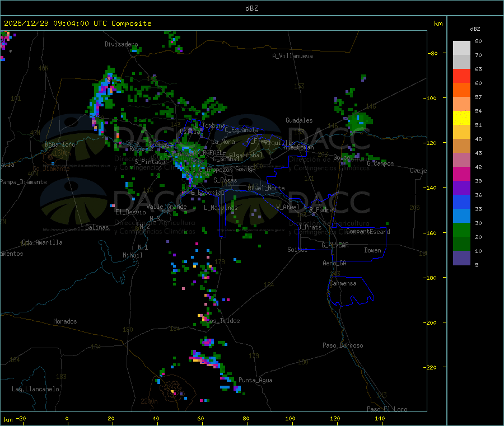The width and height of the screenshot is (504, 426).
Task: Click the L_Malvinas map label
Action: (x=221, y=208)
